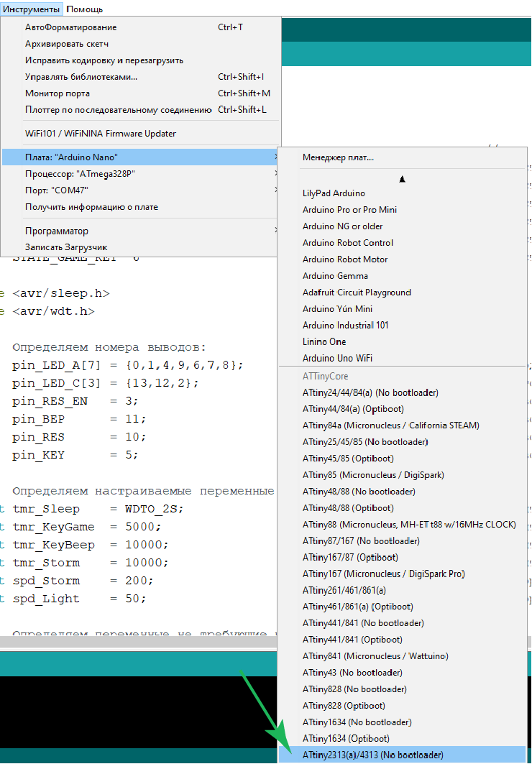
Task: Select ATtiny841 (Micronucleus / Wattuino)
Action: click(403, 656)
